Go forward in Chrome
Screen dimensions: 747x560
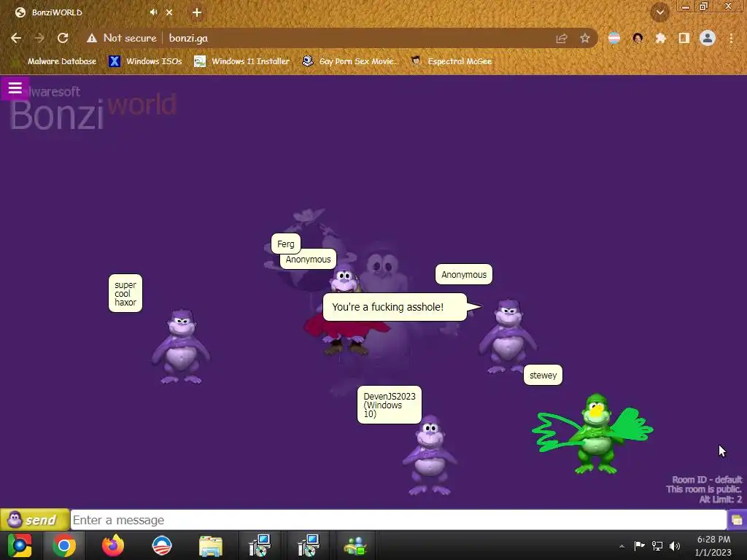tap(39, 38)
